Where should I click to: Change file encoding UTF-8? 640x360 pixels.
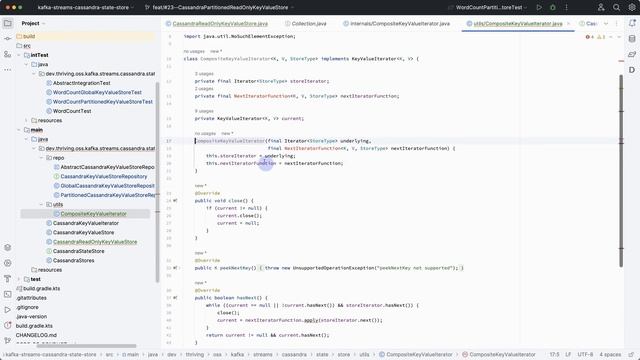[585, 354]
